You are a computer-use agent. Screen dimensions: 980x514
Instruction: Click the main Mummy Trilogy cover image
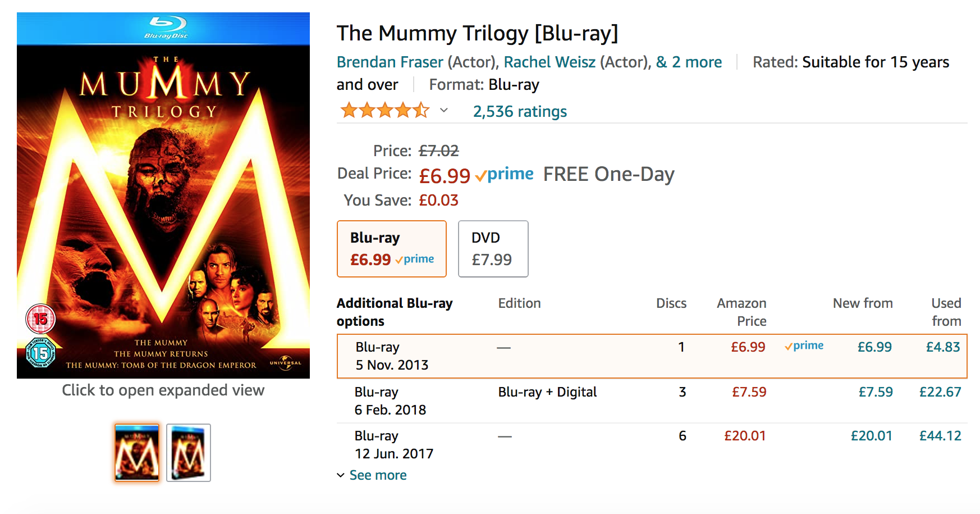[x=163, y=195]
